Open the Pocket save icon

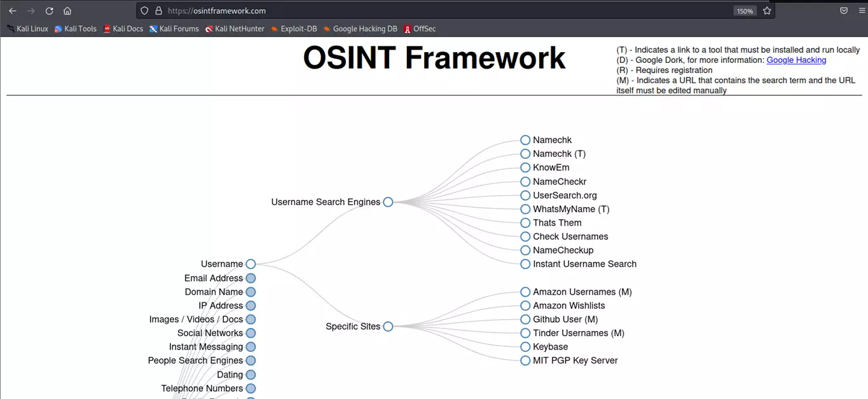tap(844, 11)
